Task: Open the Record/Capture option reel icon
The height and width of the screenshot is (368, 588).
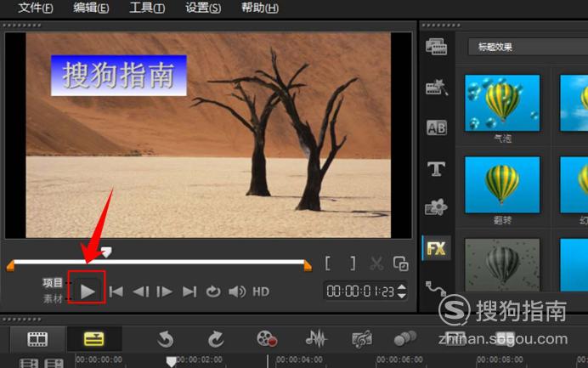Action: [267, 339]
